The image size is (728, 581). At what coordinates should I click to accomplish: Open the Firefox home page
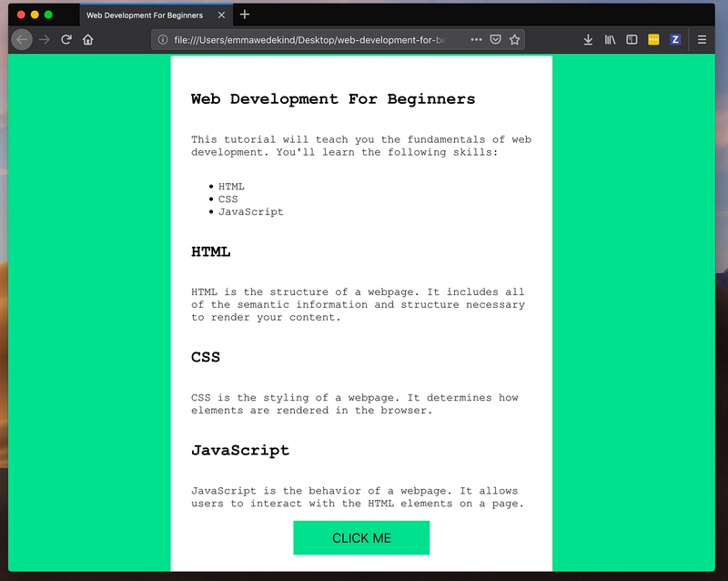tap(87, 39)
